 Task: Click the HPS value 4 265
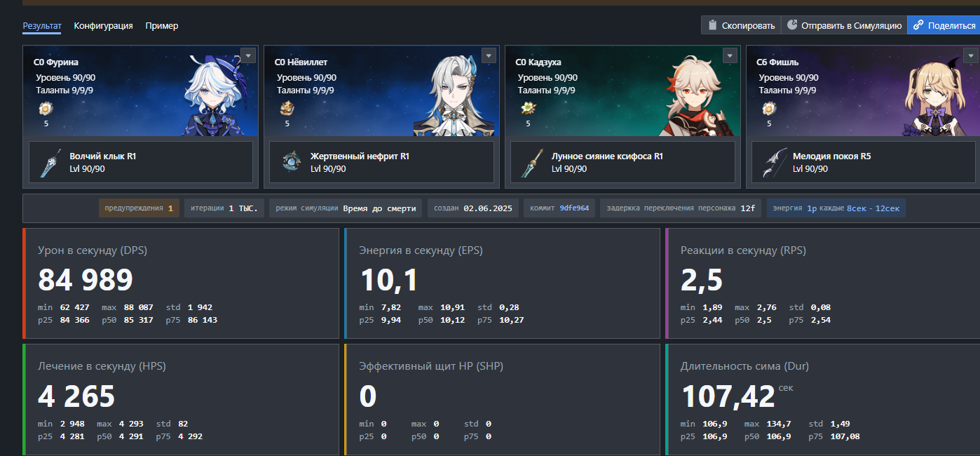pos(76,396)
